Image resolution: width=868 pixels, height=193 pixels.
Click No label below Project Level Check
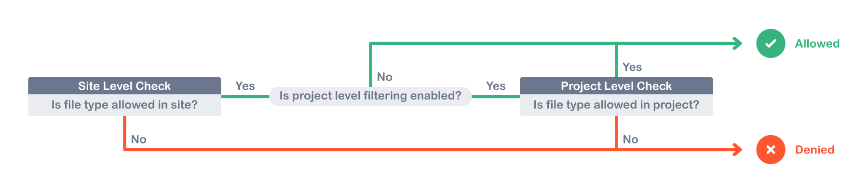[x=630, y=139]
